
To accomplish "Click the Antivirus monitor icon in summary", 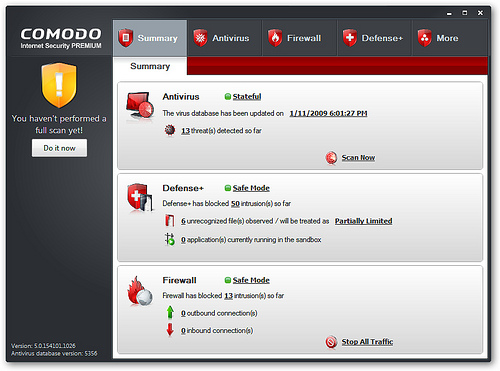I will click(140, 106).
